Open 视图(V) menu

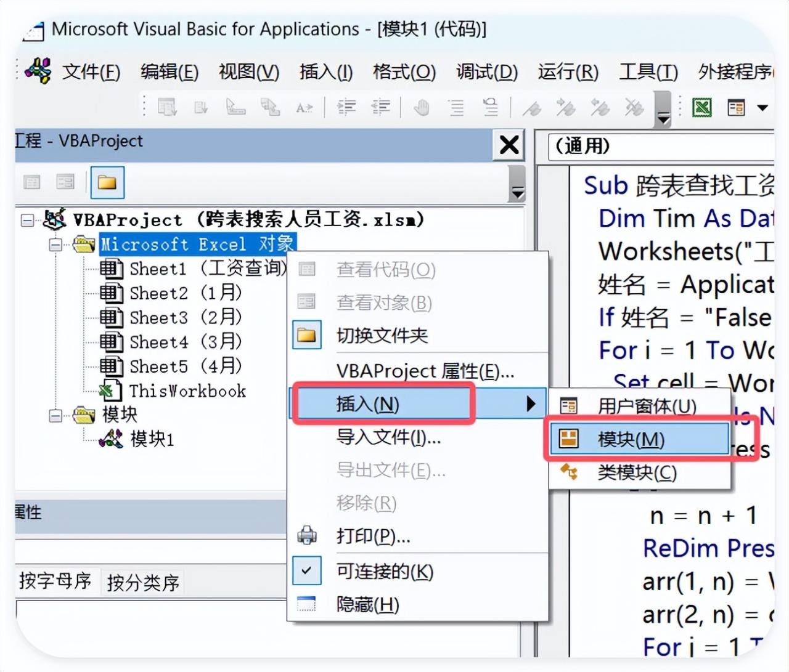pos(249,72)
